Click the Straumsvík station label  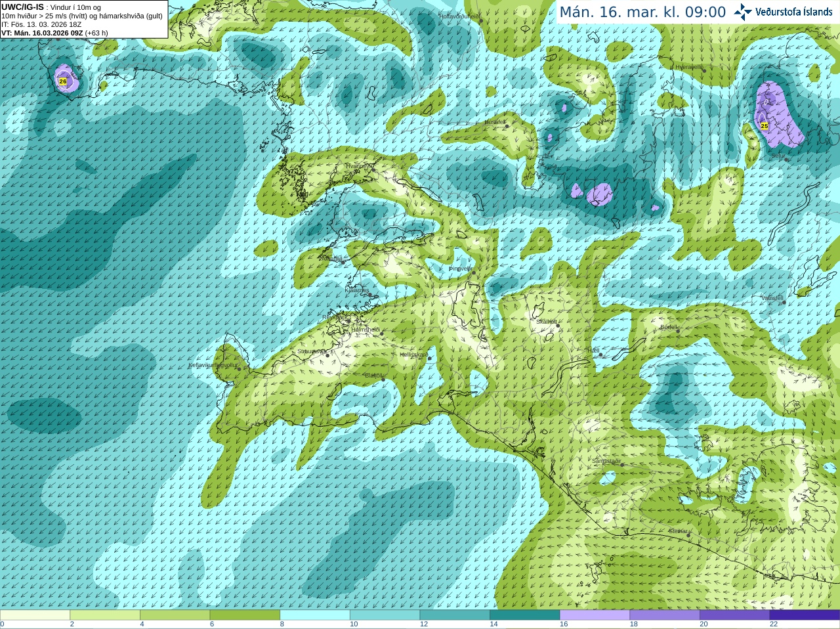[310, 351]
